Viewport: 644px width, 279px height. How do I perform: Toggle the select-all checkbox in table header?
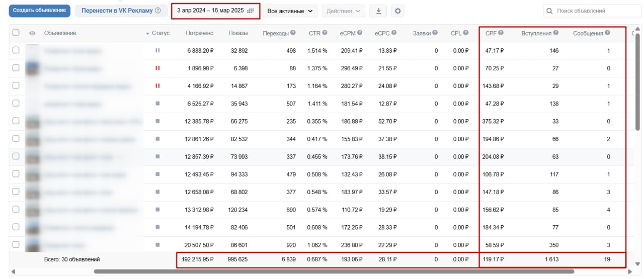tap(16, 33)
